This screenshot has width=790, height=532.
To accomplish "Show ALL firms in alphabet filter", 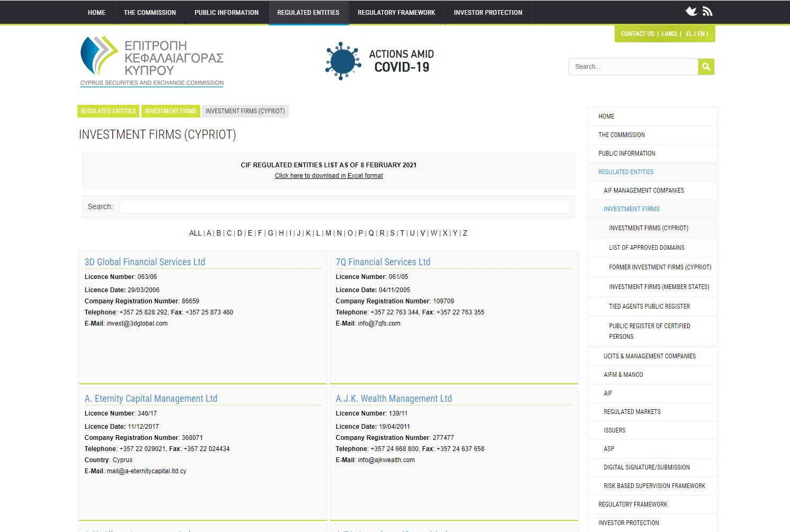I will click(x=195, y=233).
